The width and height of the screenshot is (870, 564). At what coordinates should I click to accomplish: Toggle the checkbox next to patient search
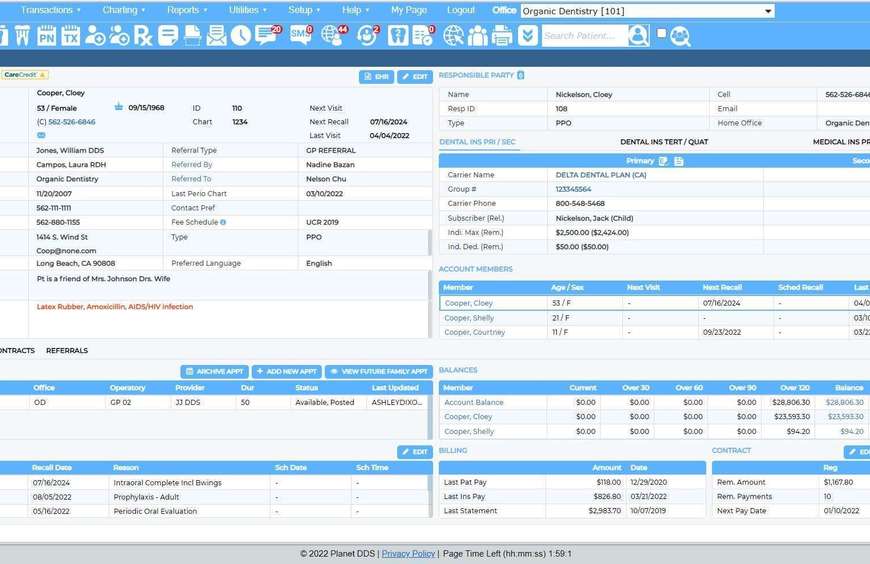[661, 34]
